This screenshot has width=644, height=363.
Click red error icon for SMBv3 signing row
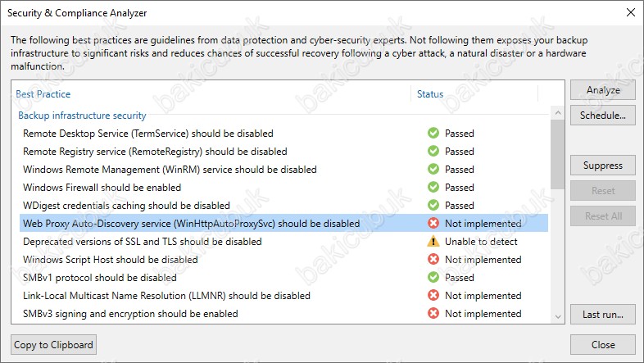point(433,313)
